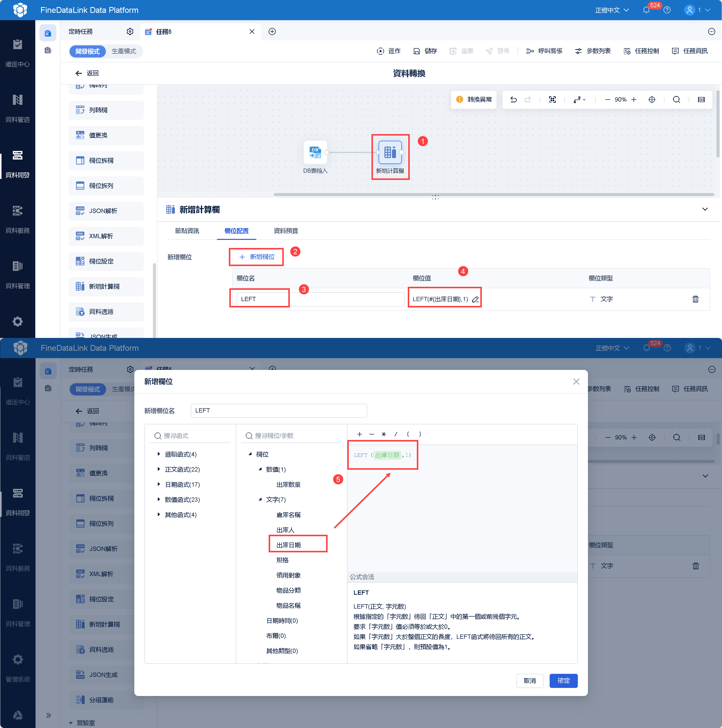The image size is (722, 728).
Task: Click the + 新增欄位 button
Action: (257, 257)
